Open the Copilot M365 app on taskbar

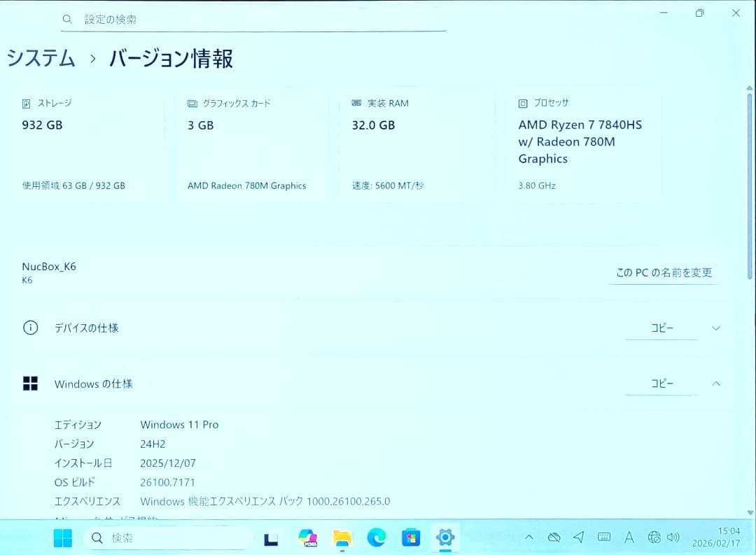tap(308, 538)
